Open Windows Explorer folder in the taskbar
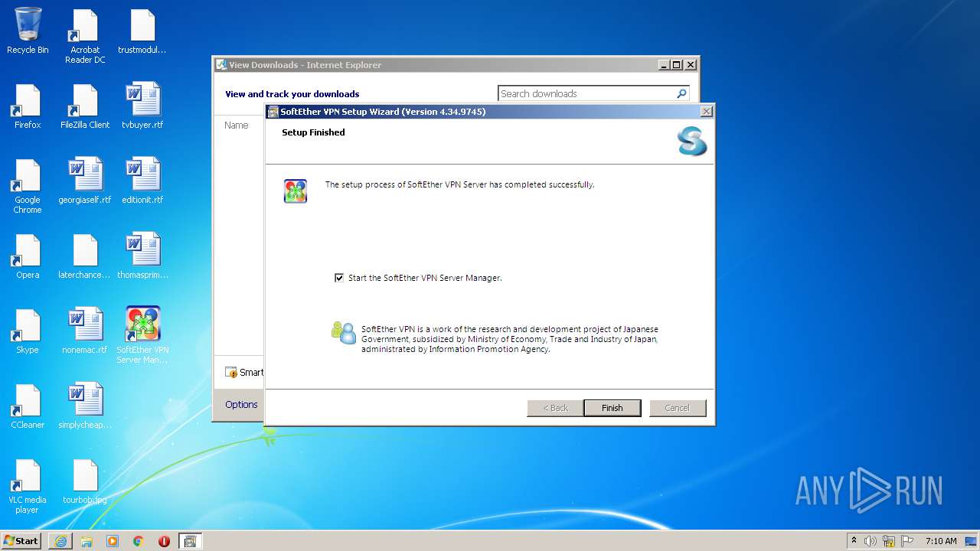The height and width of the screenshot is (551, 980). pos(87,541)
